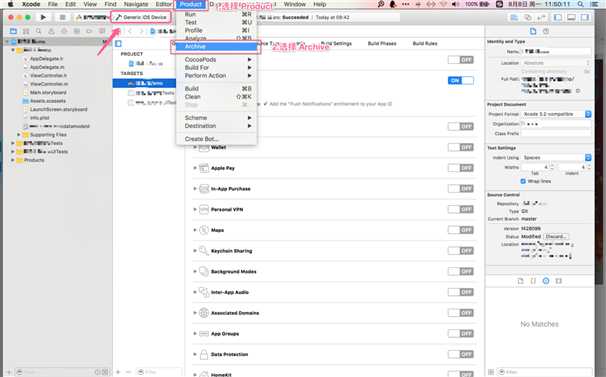Switch off the capability currently set ON
The height and width of the screenshot is (377, 606).
pos(461,80)
